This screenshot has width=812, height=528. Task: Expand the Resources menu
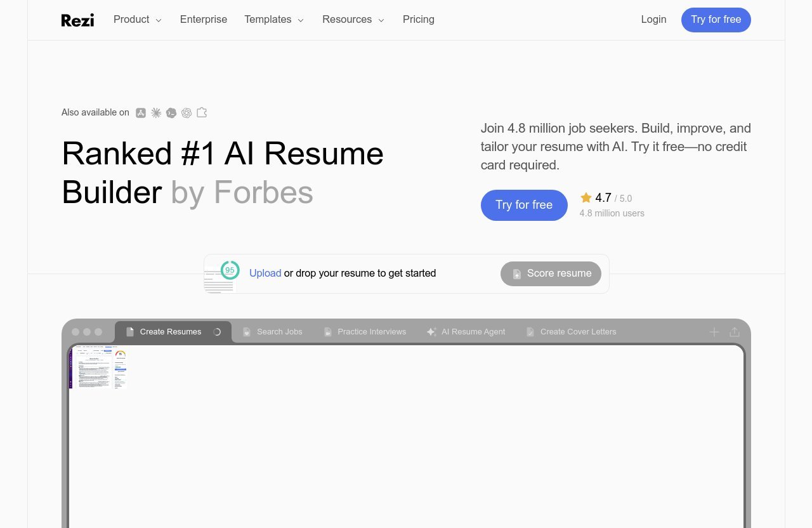[353, 20]
